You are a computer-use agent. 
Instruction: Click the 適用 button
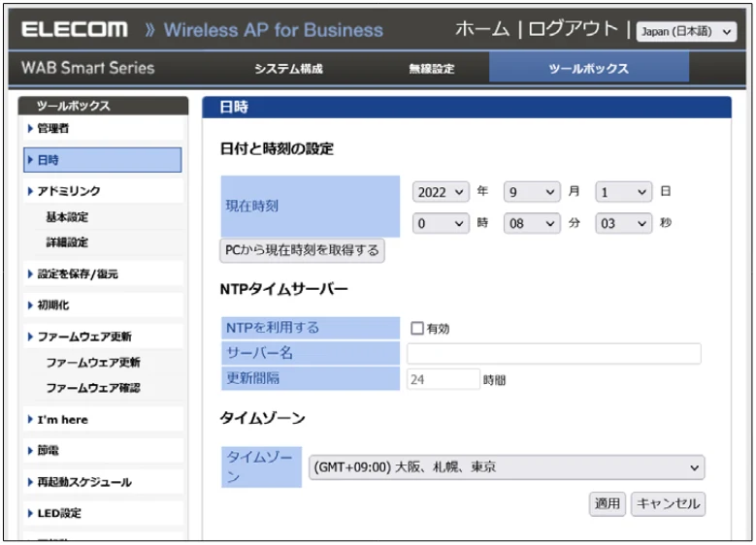607,504
